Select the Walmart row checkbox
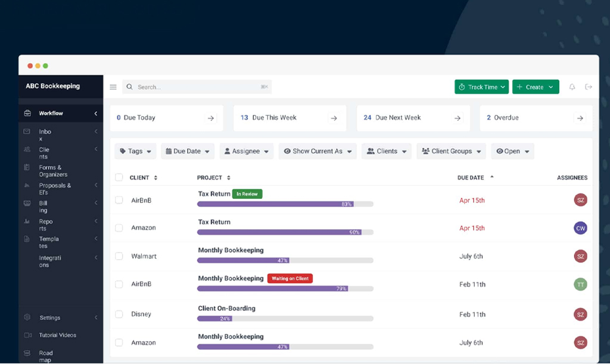Viewport: 610px width, 364px height. (x=119, y=256)
